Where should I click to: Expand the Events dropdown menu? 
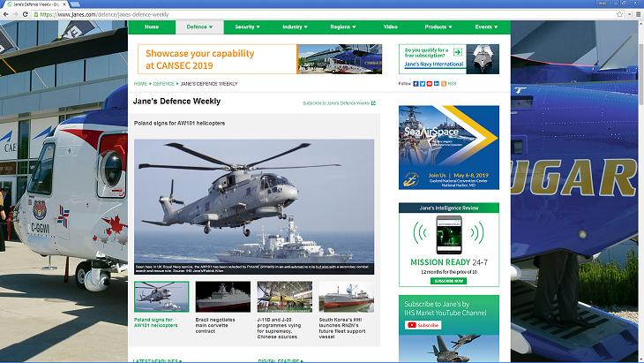(x=486, y=26)
